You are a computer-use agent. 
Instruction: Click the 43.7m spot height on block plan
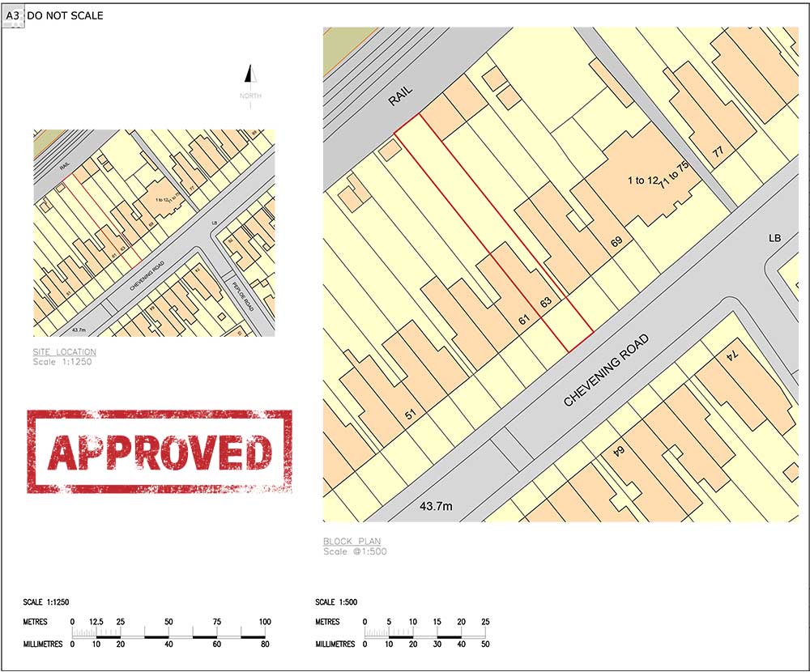point(436,507)
